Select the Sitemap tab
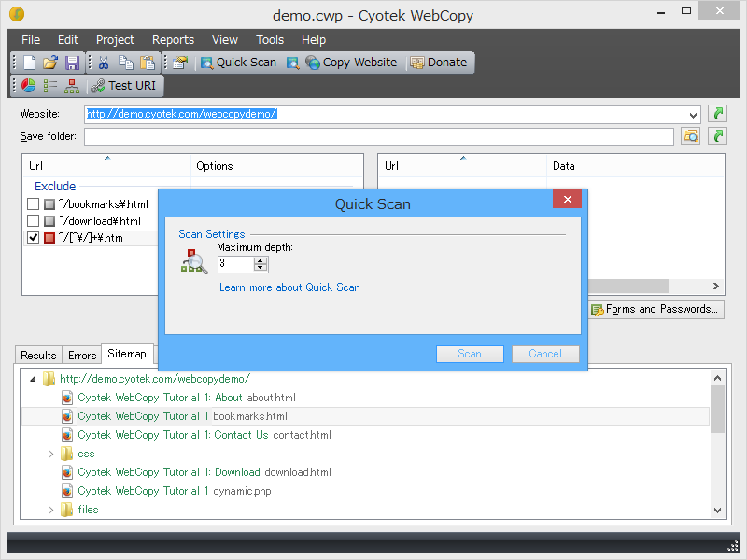Image resolution: width=747 pixels, height=560 pixels. (x=127, y=354)
